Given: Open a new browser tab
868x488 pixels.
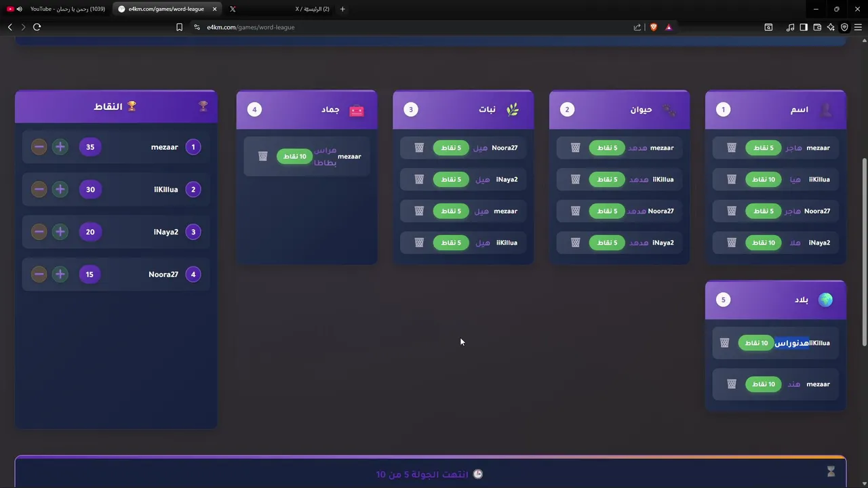Looking at the screenshot, I should 342,9.
